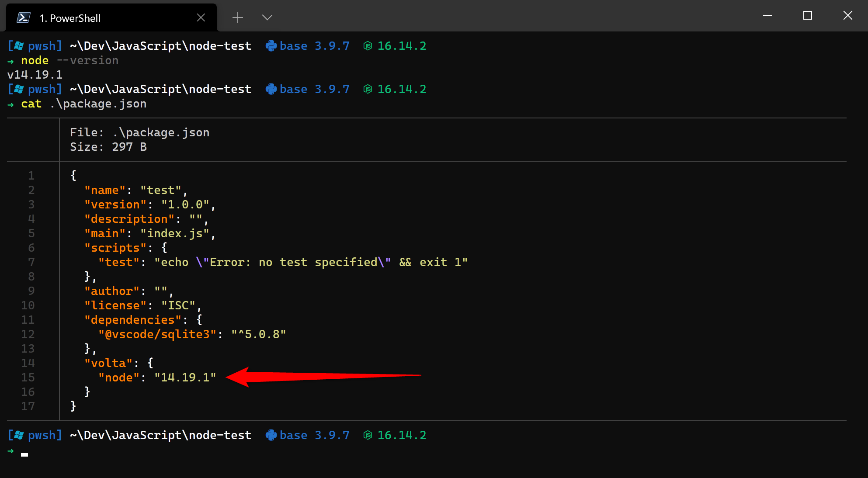Close the PowerShell tab with its X
This screenshot has width=868, height=478.
(x=201, y=17)
